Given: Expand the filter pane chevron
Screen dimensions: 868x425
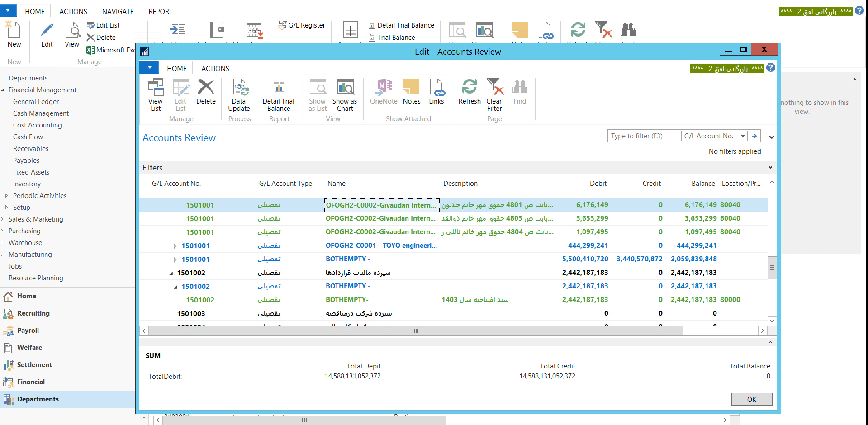Looking at the screenshot, I should (772, 137).
